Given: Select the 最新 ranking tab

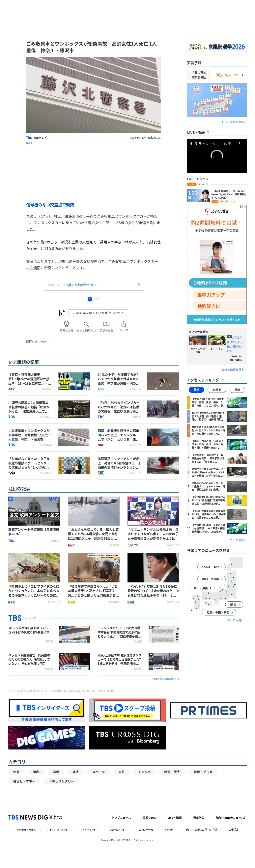Looking at the screenshot, I should tap(196, 390).
